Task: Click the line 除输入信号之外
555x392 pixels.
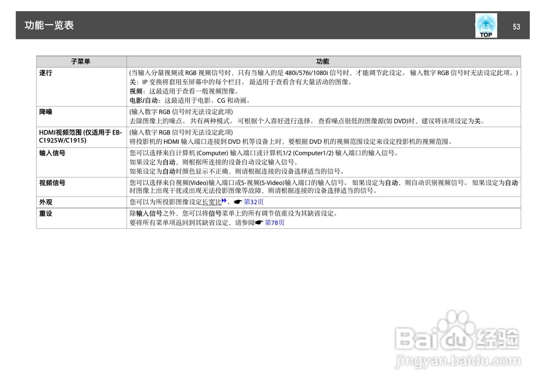Action: (x=233, y=214)
